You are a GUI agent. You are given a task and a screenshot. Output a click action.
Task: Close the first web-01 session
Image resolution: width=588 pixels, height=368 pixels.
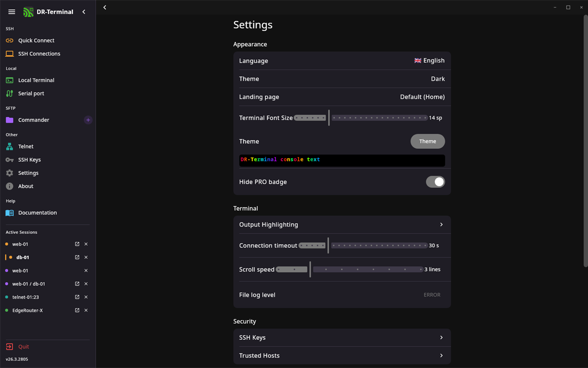point(86,244)
